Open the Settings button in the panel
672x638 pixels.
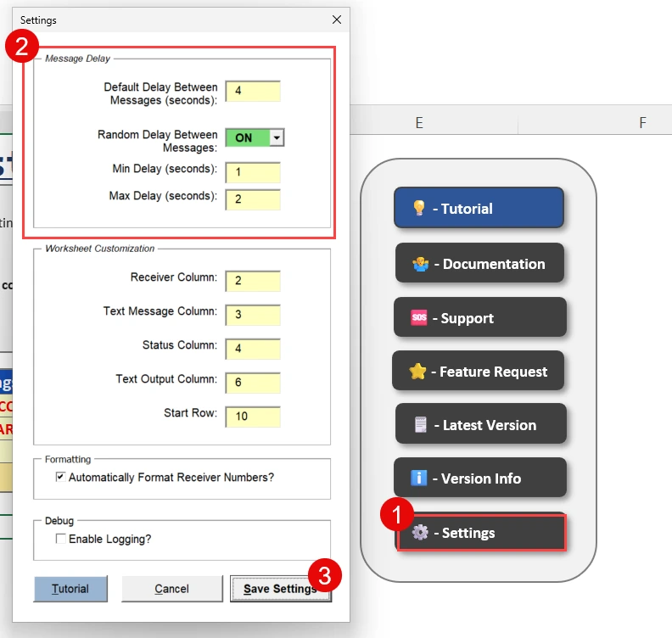(x=481, y=533)
